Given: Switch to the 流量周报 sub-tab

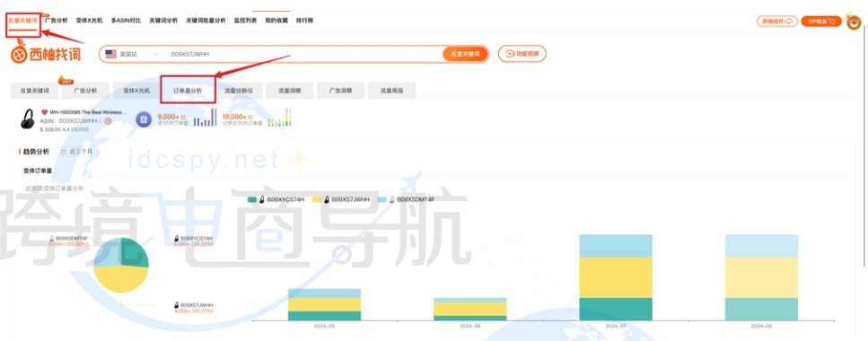Looking at the screenshot, I should 391,91.
